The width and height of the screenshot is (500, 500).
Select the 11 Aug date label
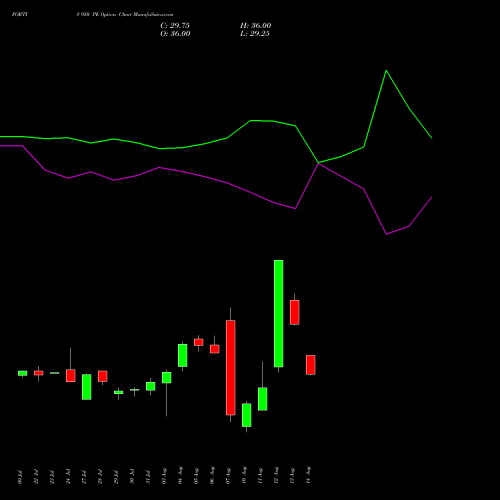(x=260, y=475)
